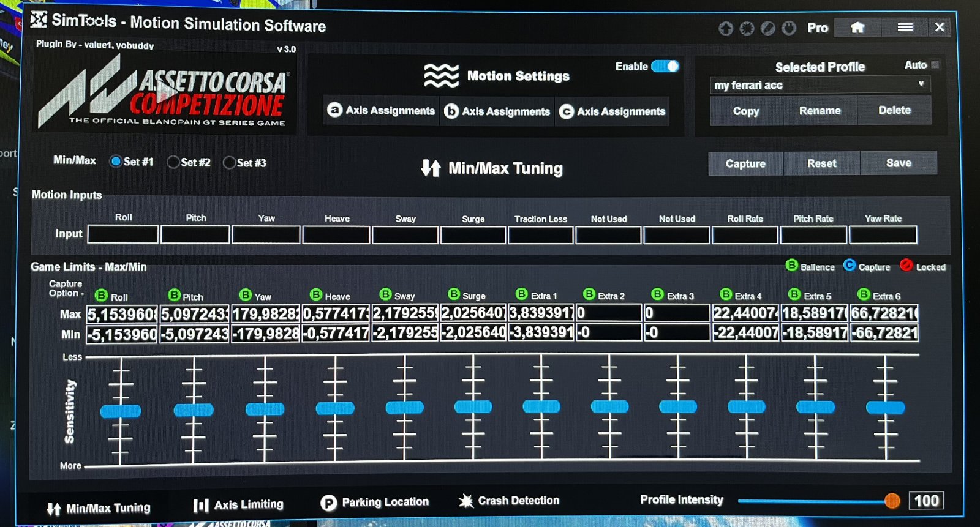This screenshot has height=527, width=980.
Task: Click the Delete profile button
Action: (x=894, y=110)
